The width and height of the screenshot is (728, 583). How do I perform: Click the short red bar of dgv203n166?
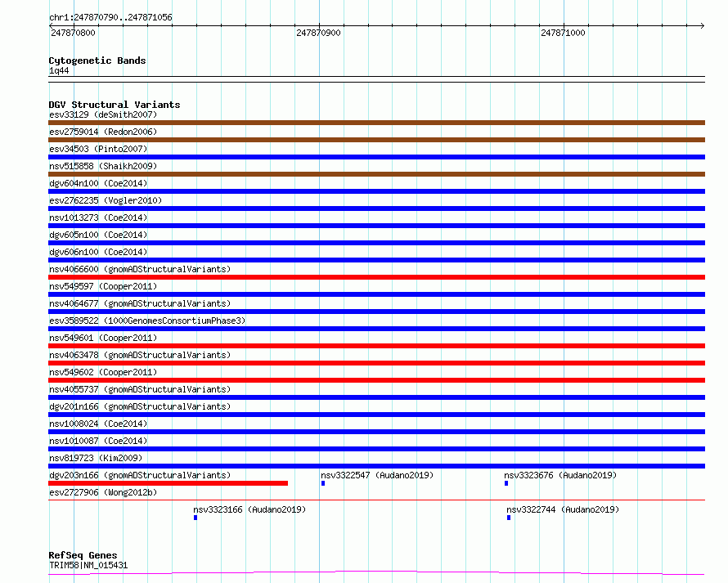pyautogui.click(x=168, y=483)
